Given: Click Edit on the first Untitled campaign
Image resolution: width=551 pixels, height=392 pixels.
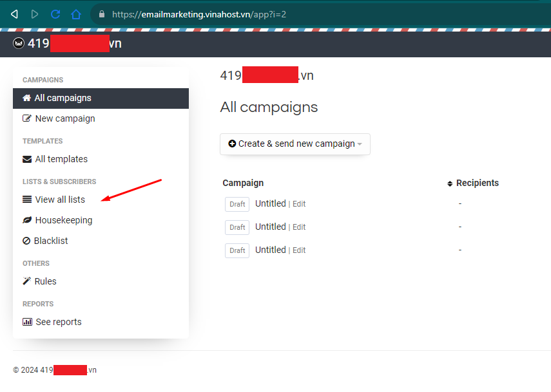Looking at the screenshot, I should [299, 204].
